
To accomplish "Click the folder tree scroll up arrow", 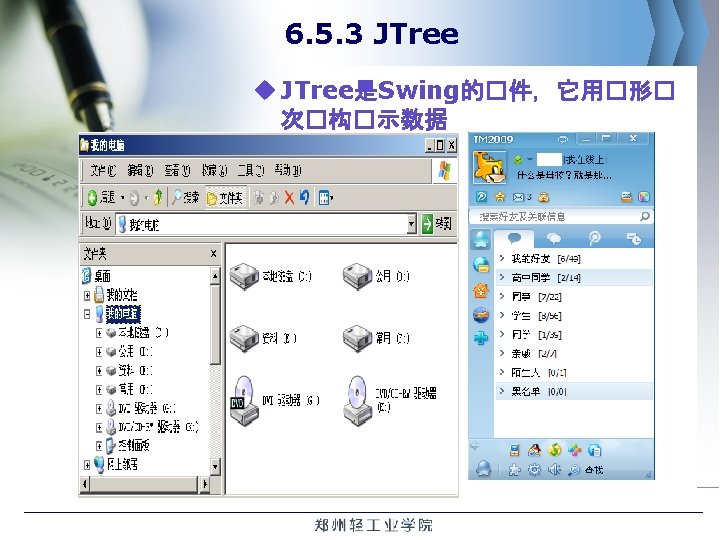I will pyautogui.click(x=215, y=276).
